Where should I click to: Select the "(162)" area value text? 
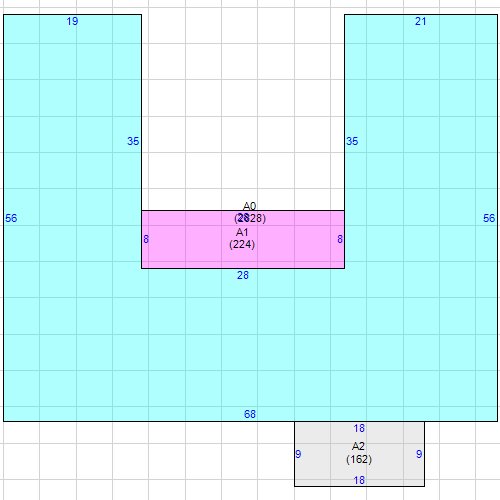359,459
